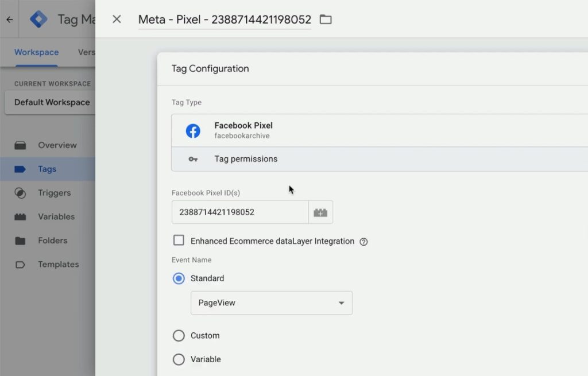Click the Facebook Pixel ID input field
Screen dimensions: 588x376
[240, 212]
